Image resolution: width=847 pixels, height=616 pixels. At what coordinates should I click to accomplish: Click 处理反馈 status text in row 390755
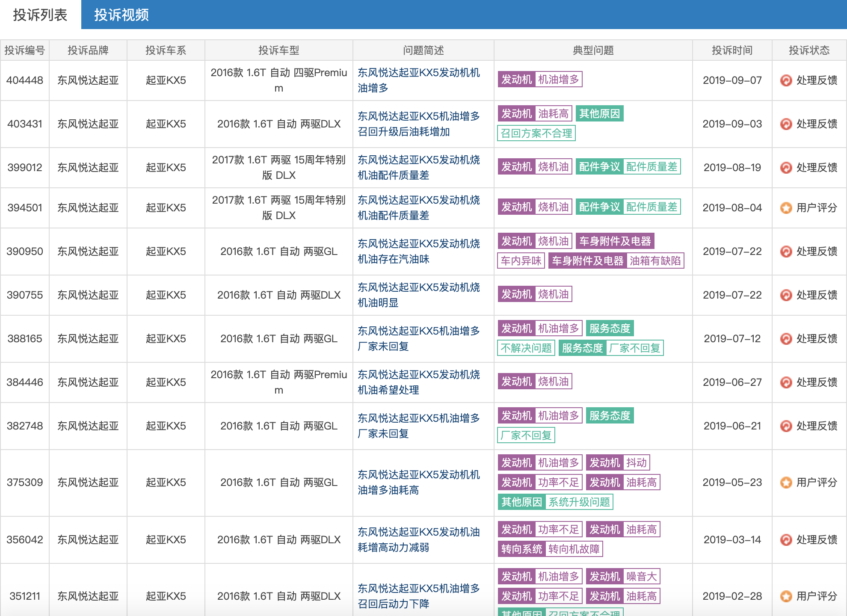click(x=817, y=295)
